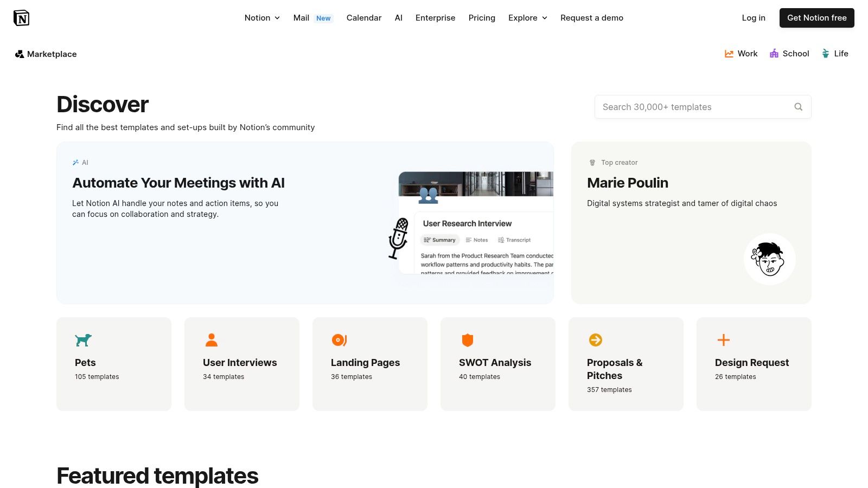The image size is (868, 488).
Task: Click the Design Request plus icon
Action: coord(724,340)
